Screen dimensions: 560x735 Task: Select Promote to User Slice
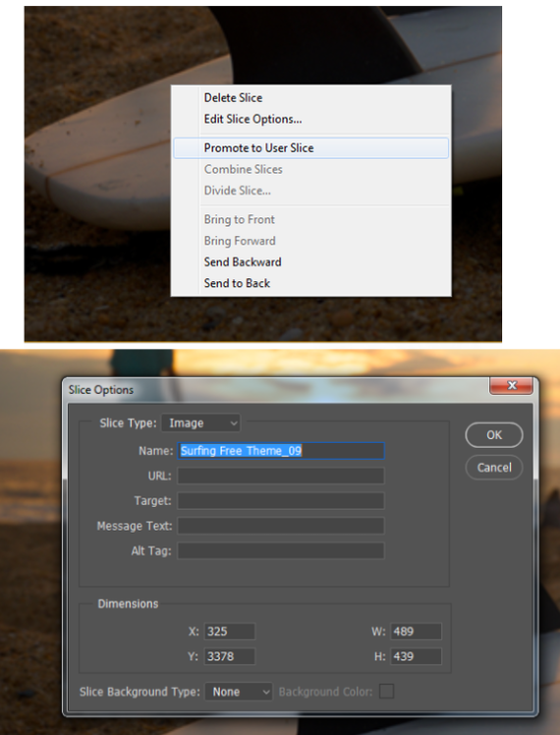pyautogui.click(x=310, y=148)
